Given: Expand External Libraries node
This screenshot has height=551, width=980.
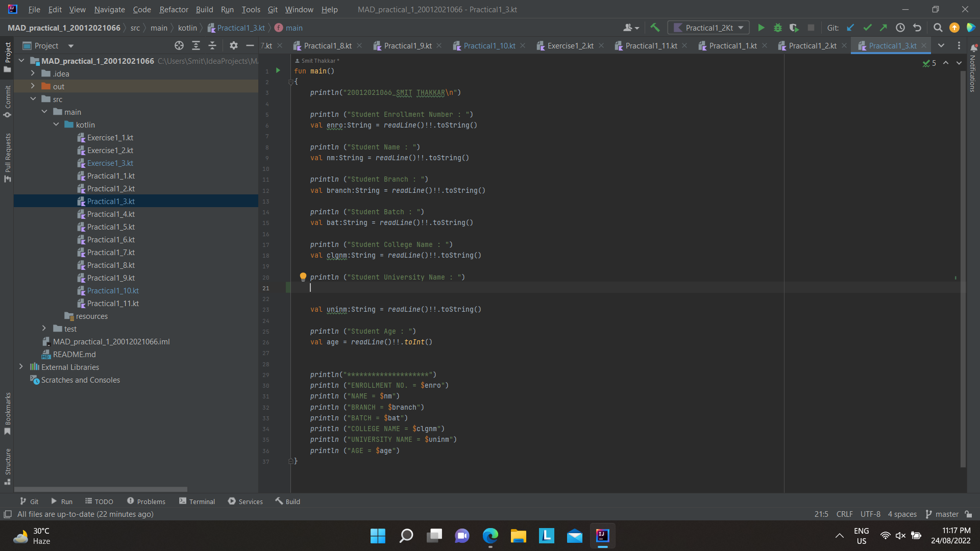Looking at the screenshot, I should tap(21, 367).
